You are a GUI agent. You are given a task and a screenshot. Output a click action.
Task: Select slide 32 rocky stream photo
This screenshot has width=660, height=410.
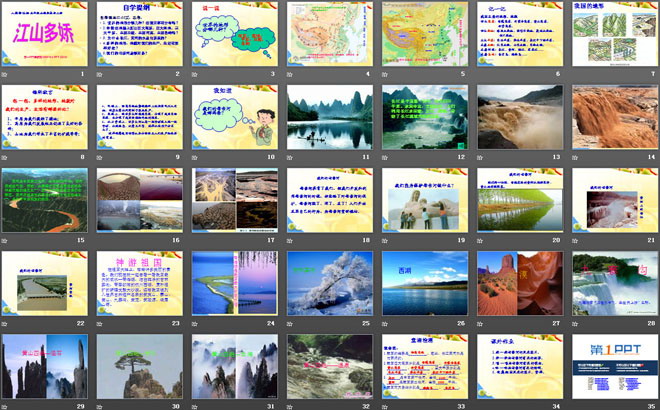[x=330, y=367]
